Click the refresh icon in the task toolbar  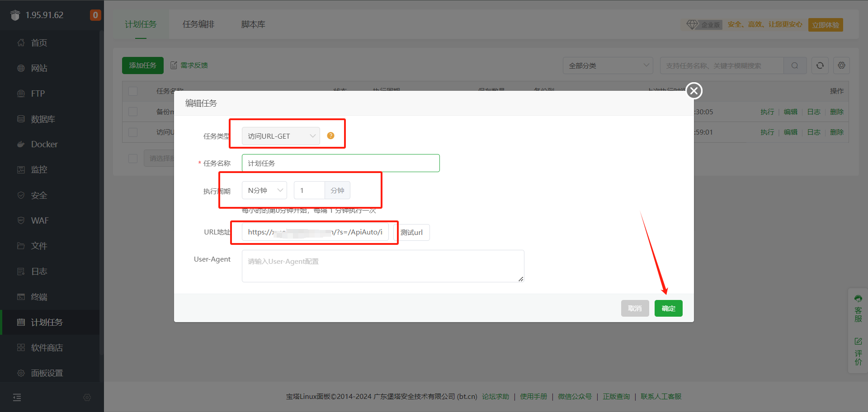820,66
